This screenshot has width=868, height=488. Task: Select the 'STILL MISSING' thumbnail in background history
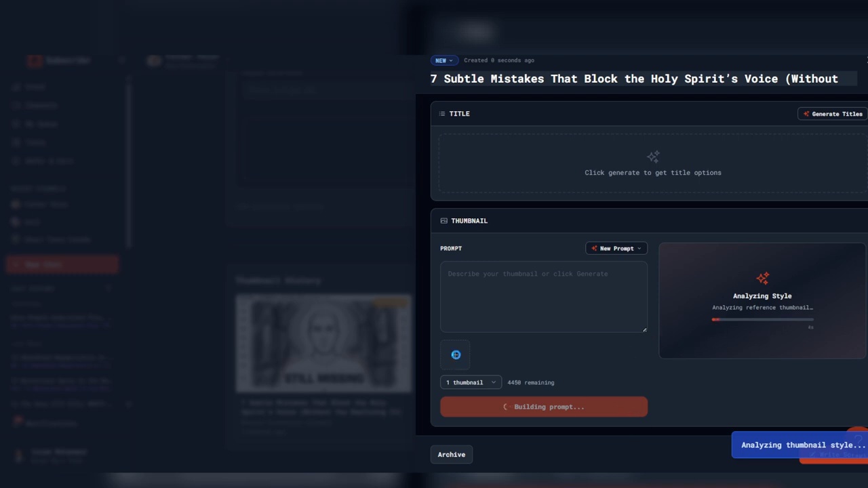(x=323, y=344)
